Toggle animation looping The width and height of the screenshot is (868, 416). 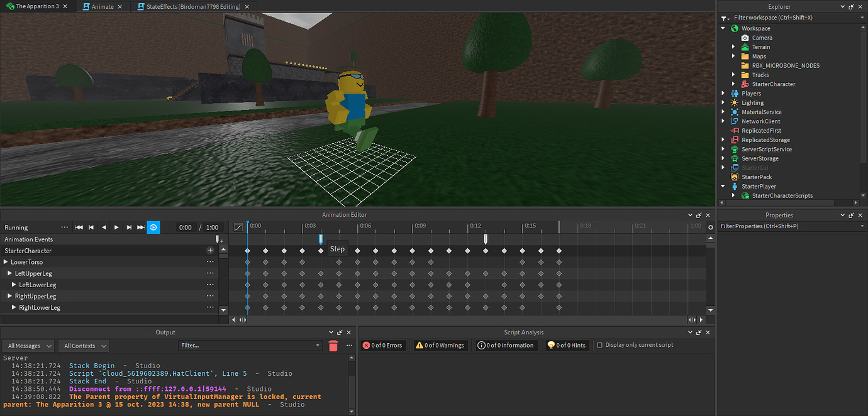153,227
